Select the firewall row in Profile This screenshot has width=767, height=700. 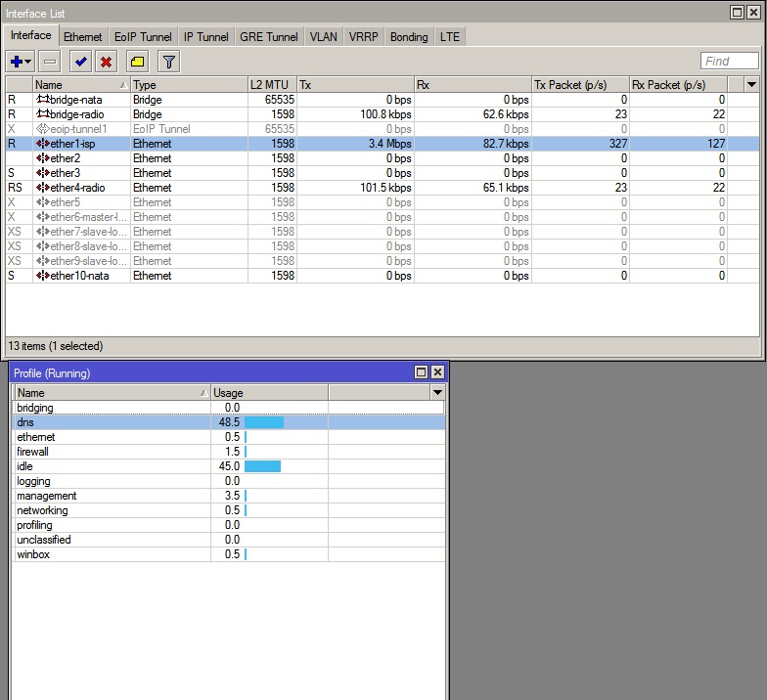coord(229,452)
